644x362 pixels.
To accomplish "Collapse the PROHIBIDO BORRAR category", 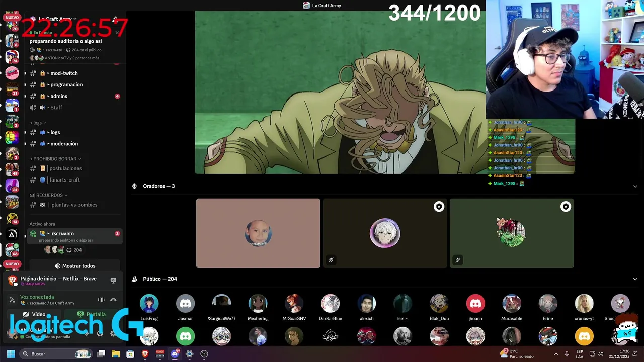I will [55, 159].
